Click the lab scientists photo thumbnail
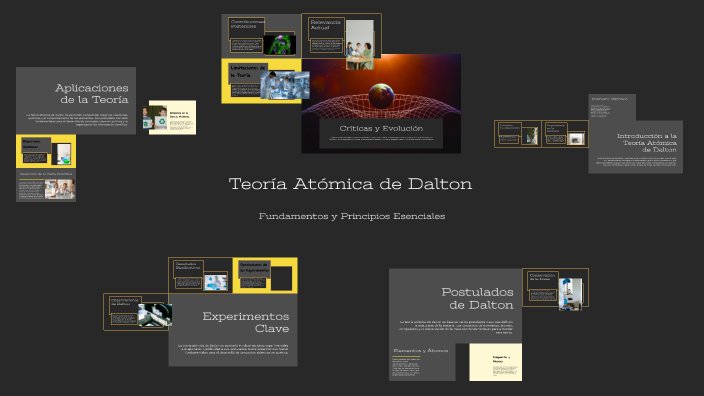This screenshot has width=704, height=396. point(285,85)
